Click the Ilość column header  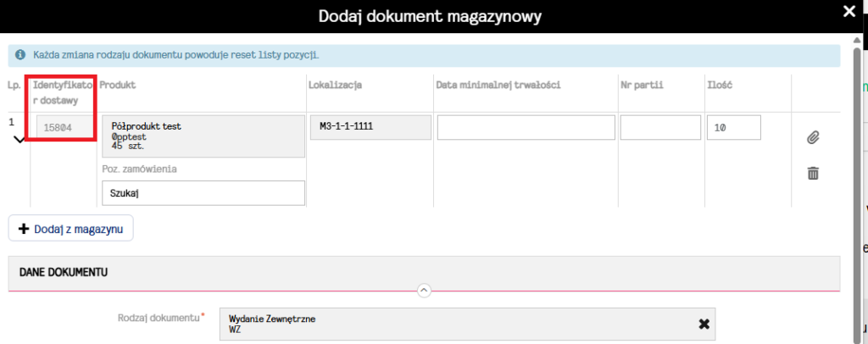[719, 85]
